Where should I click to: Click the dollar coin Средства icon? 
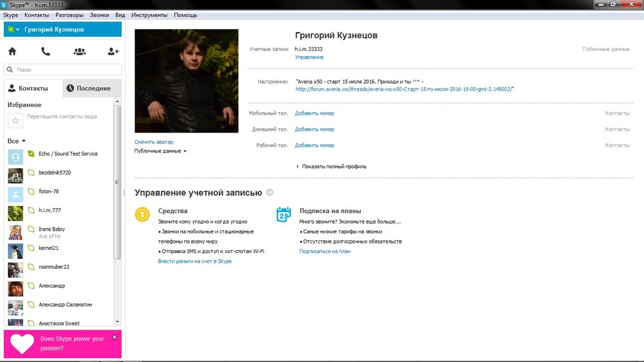(x=142, y=215)
